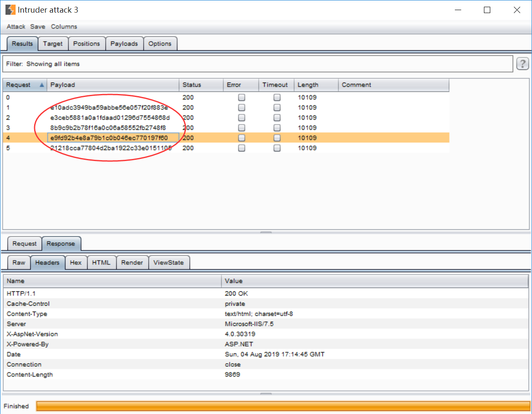532x414 pixels.
Task: Toggle Error checkbox for request 0
Action: (x=242, y=97)
